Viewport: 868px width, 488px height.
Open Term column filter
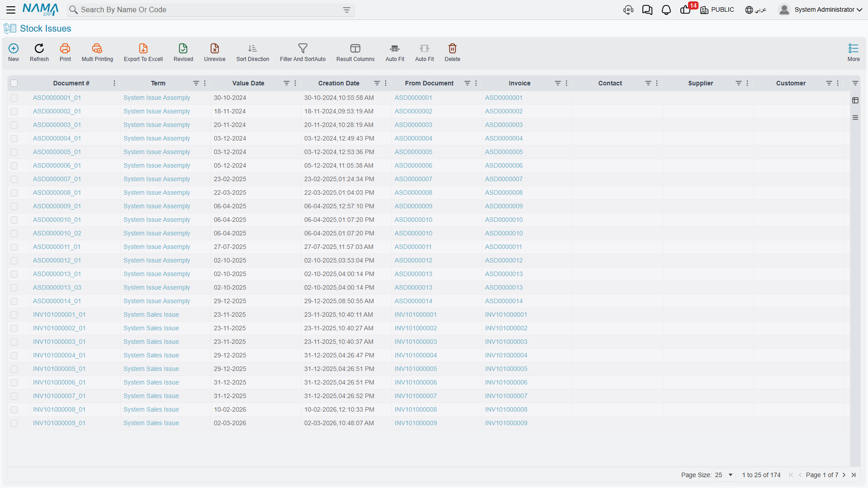coord(196,83)
